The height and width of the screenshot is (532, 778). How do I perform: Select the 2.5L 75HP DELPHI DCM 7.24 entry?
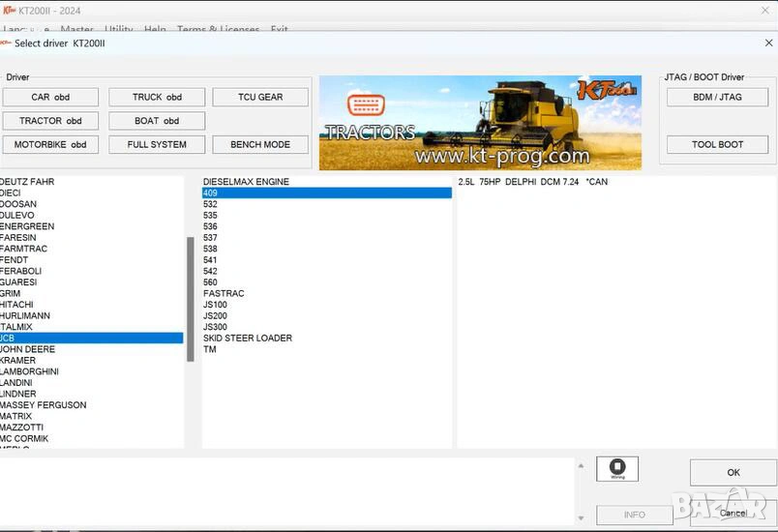[x=533, y=182]
